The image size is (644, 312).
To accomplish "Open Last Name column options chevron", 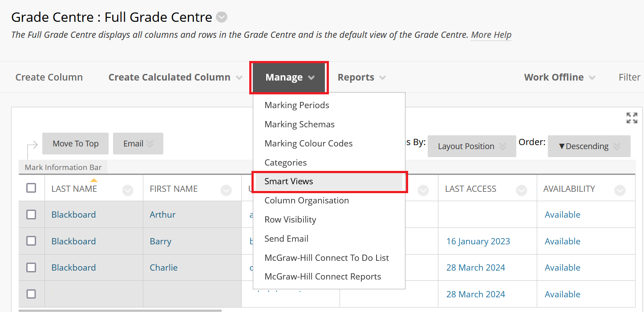I will [x=128, y=190].
